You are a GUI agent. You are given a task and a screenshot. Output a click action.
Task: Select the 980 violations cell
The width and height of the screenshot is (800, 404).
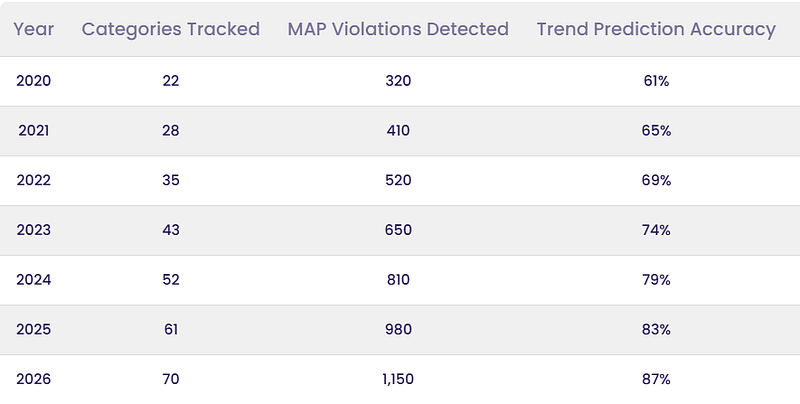pos(398,329)
